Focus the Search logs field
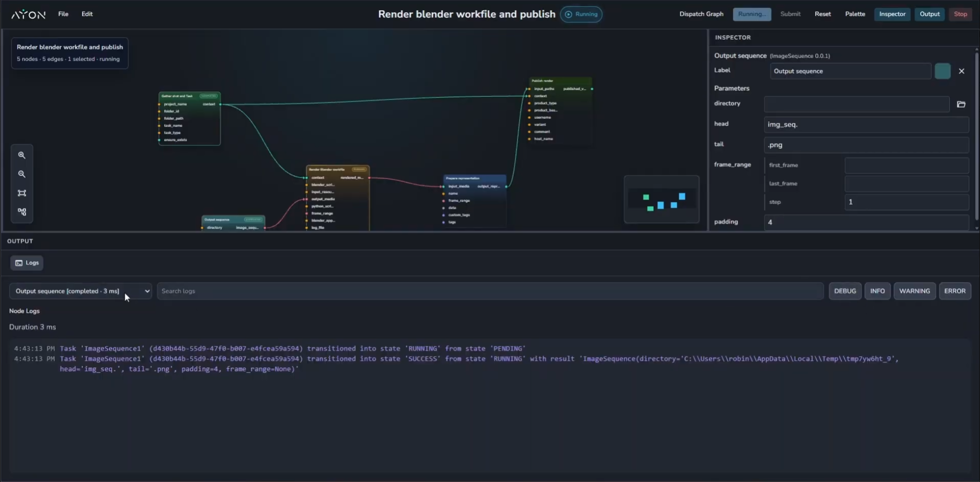This screenshot has width=980, height=482. [490, 291]
